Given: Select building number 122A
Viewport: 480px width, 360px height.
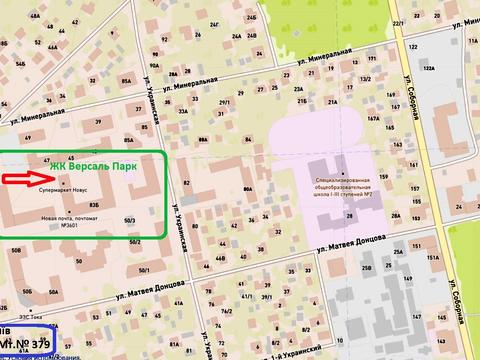Looking at the screenshot, I should click(x=429, y=68).
